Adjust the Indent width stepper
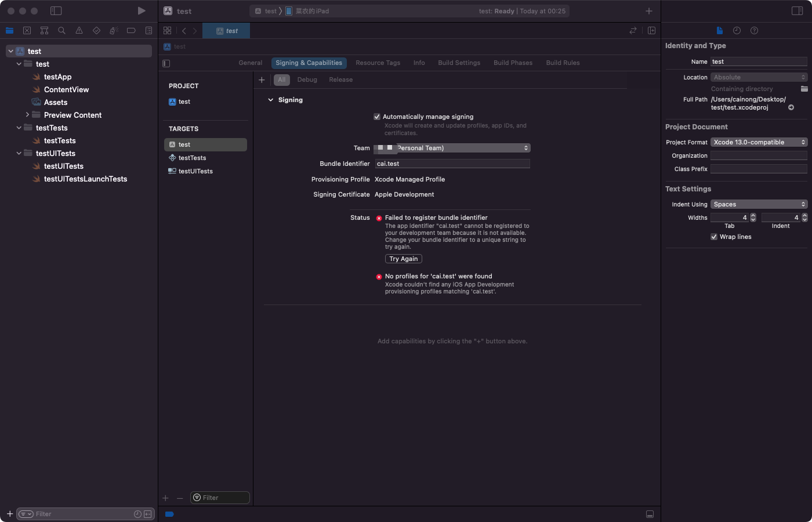The height and width of the screenshot is (522, 812). [804, 217]
